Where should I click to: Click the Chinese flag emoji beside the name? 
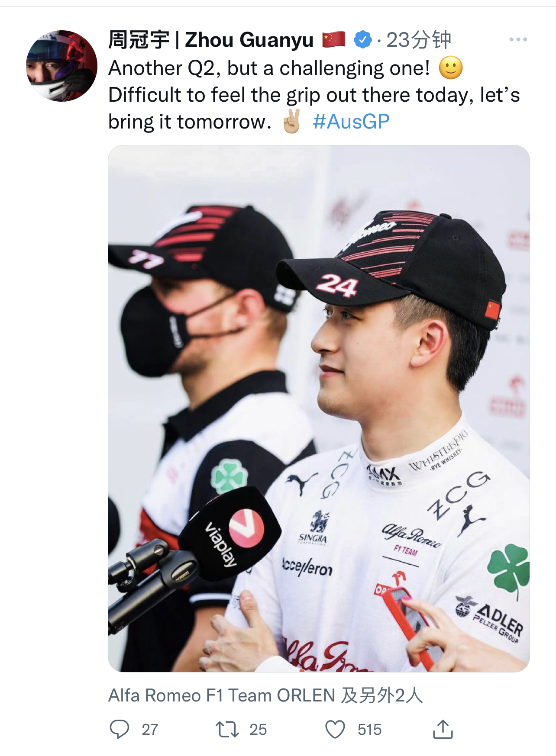coord(334,40)
